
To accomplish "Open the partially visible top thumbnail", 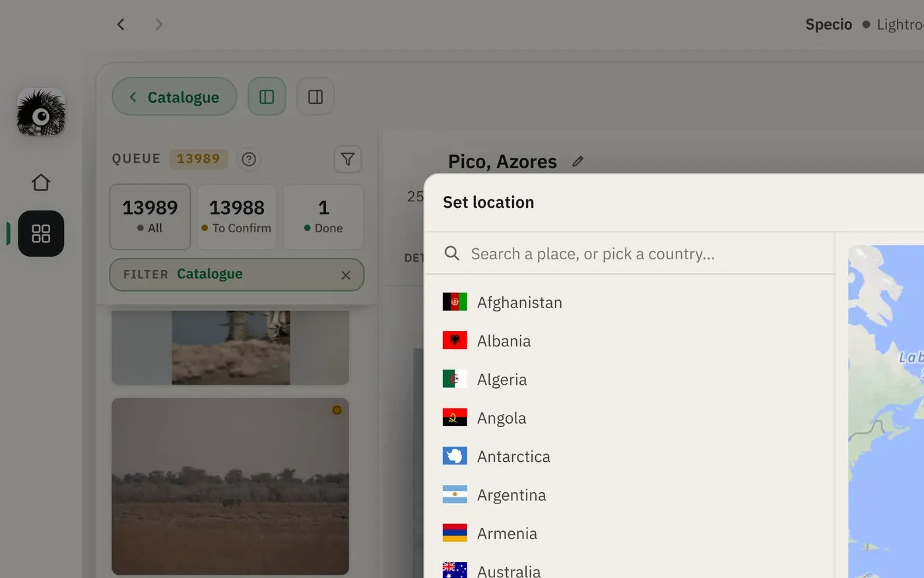I will (x=230, y=348).
